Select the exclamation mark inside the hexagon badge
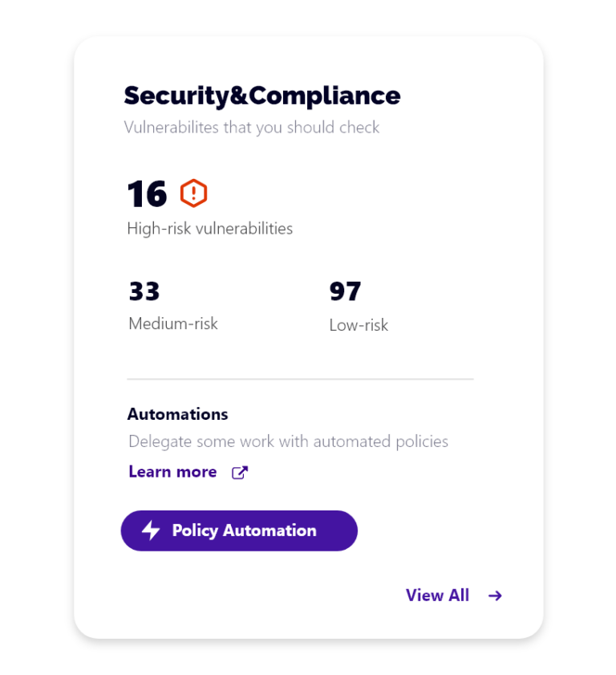The height and width of the screenshot is (675, 616). pyautogui.click(x=192, y=193)
